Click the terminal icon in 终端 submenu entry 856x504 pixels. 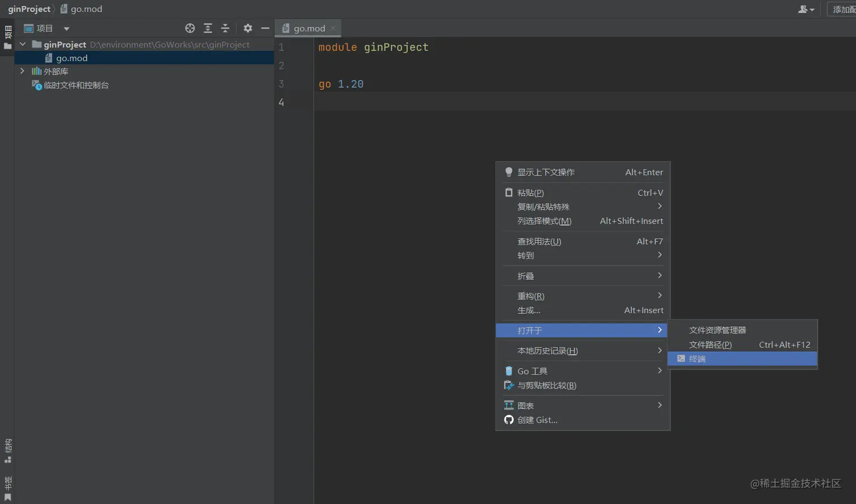[x=681, y=359]
